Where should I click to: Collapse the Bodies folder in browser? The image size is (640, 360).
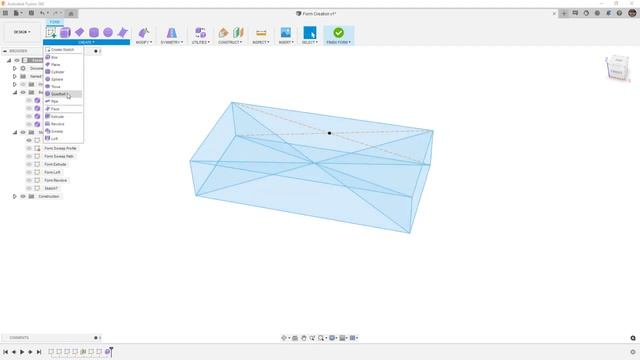click(15, 92)
